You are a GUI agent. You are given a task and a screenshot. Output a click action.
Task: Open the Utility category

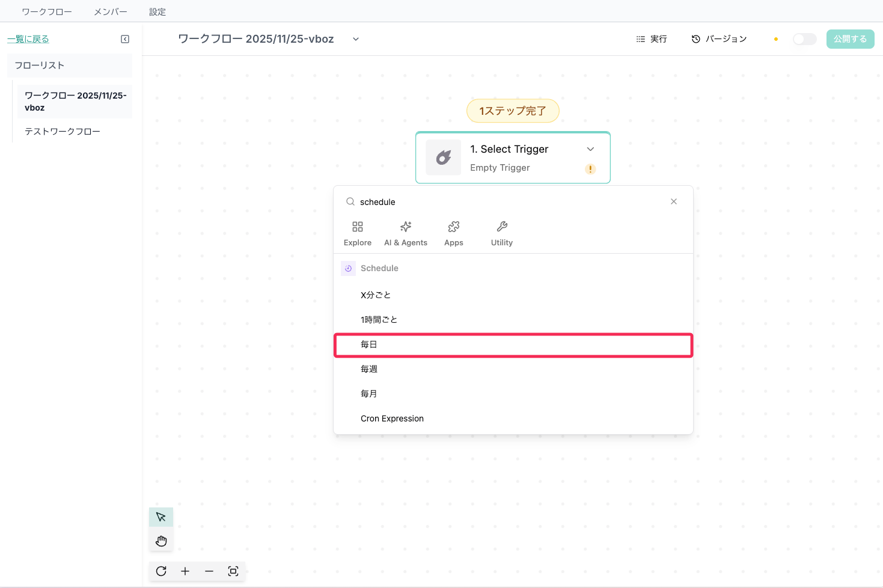pyautogui.click(x=502, y=233)
